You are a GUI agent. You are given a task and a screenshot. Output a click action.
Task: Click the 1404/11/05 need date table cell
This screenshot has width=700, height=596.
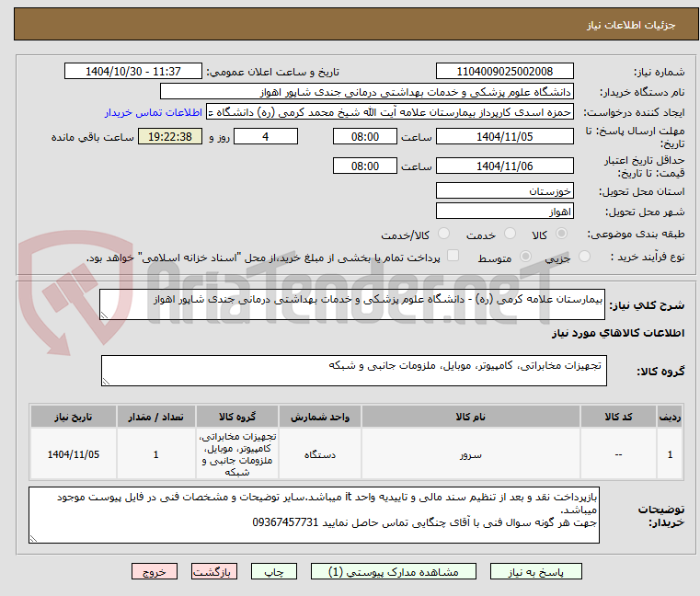point(74,454)
